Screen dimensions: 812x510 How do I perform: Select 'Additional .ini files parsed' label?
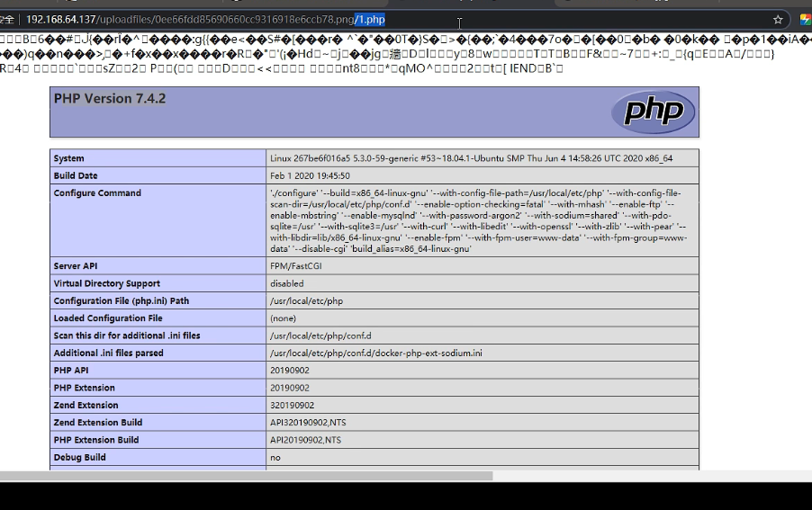108,353
